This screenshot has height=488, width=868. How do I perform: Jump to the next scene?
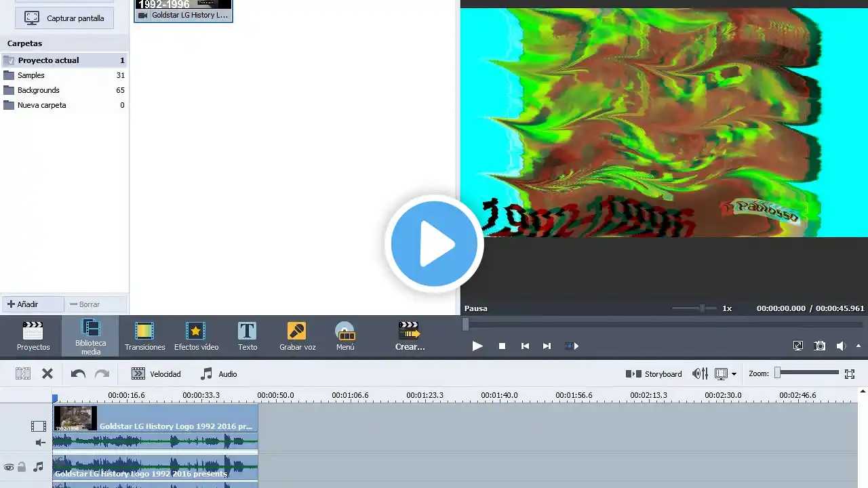point(572,346)
